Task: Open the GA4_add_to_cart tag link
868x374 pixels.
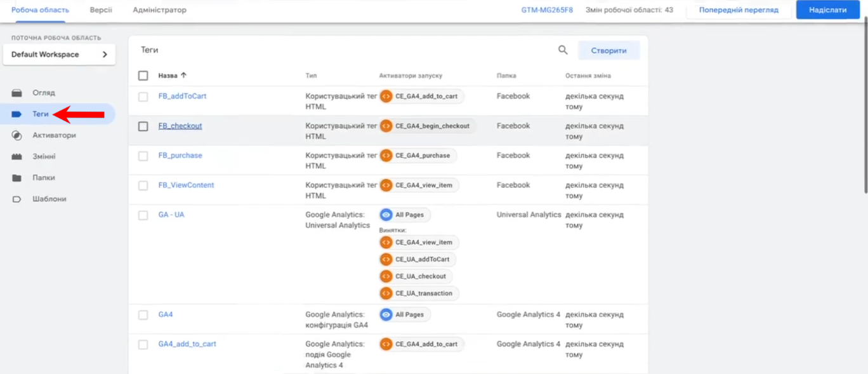Action: tap(187, 344)
